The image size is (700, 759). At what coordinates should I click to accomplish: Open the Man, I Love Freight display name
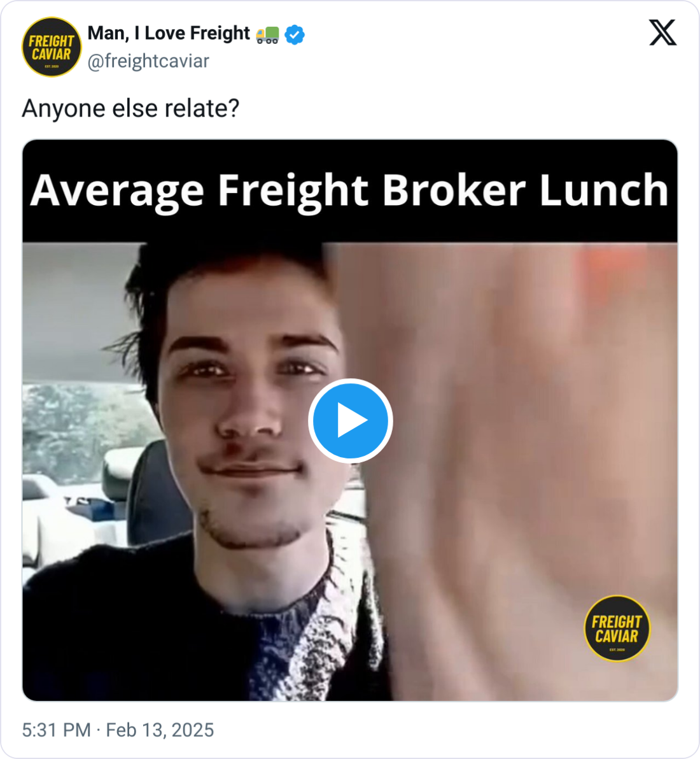click(x=169, y=33)
